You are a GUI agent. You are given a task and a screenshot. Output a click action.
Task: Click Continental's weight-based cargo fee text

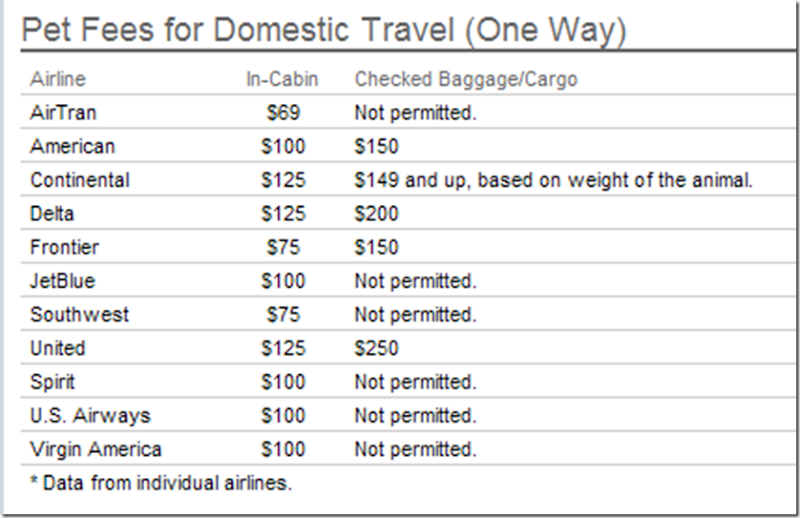[554, 180]
